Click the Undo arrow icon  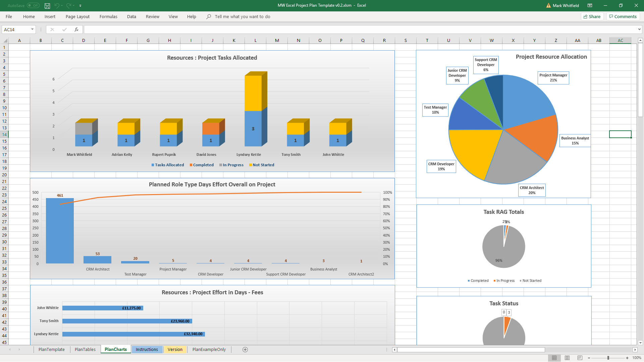tap(57, 6)
